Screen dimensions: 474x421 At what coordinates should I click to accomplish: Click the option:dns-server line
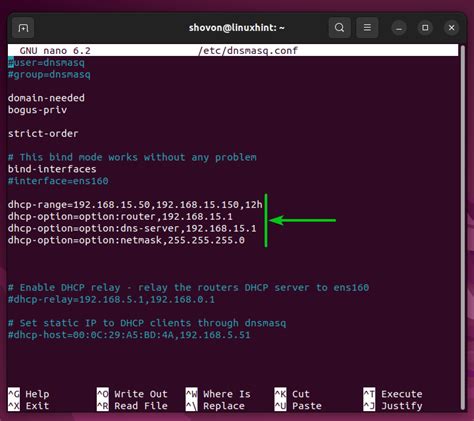coord(132,228)
